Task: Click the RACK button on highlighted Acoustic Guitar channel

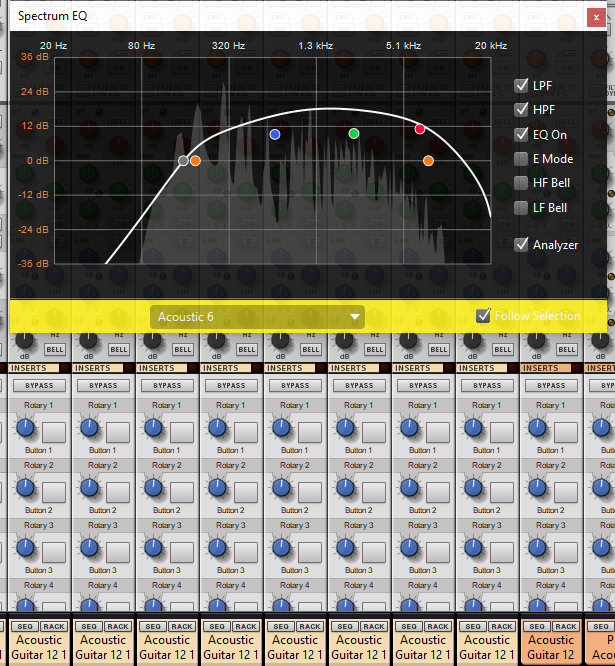Action: click(x=566, y=626)
